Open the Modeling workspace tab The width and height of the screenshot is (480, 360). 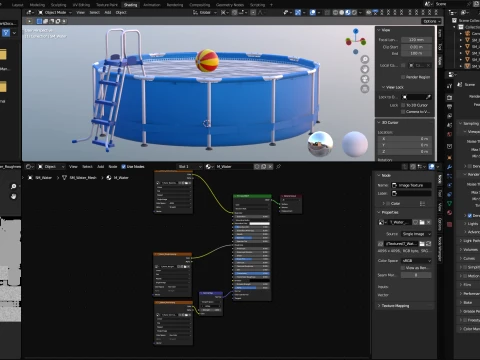[37, 5]
